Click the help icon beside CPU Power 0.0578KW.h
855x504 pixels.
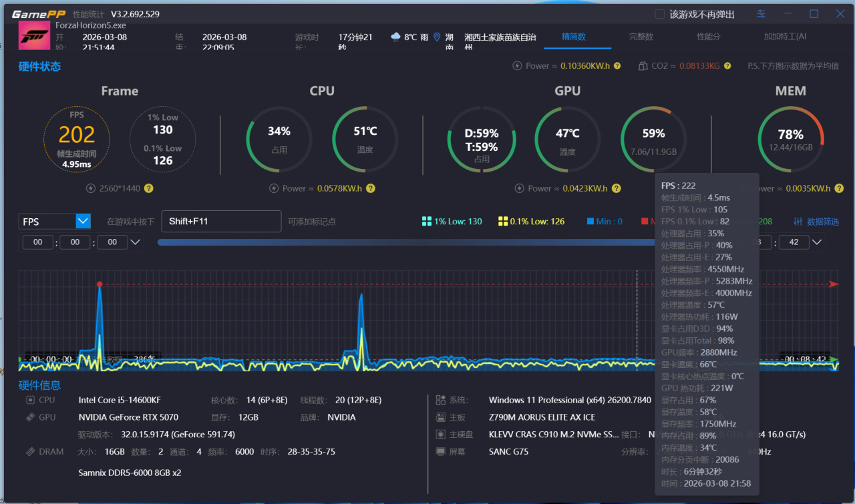pos(370,188)
